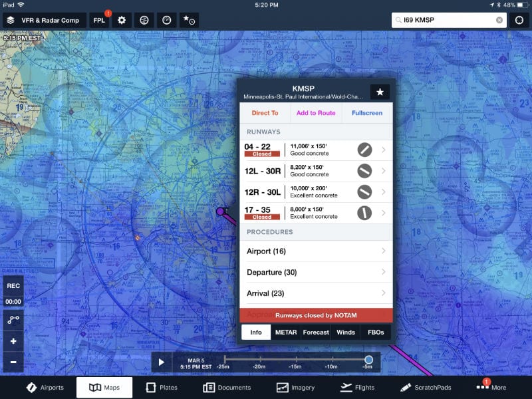532x399 pixels.
Task: Switch to the METAR tab
Action: 286,332
